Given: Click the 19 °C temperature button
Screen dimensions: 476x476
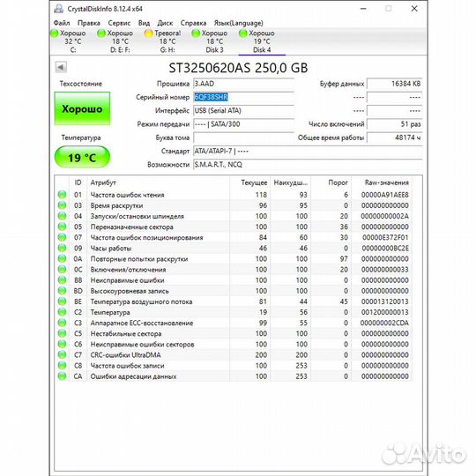Looking at the screenshot, I should point(82,157).
